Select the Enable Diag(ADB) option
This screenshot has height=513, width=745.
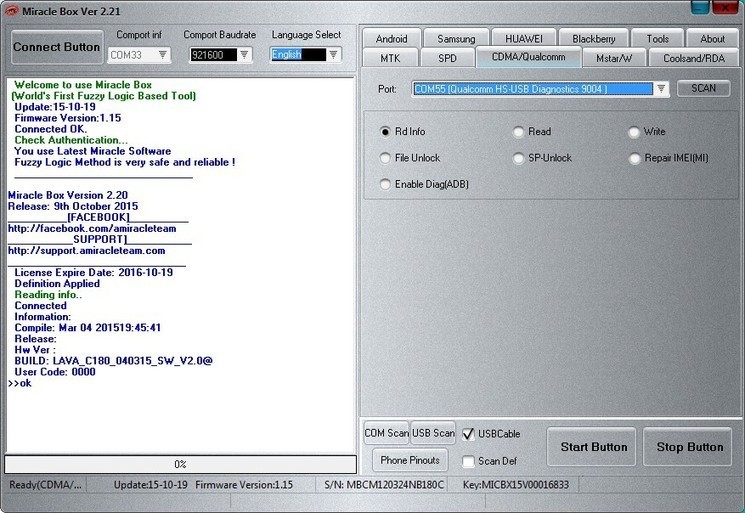[385, 184]
